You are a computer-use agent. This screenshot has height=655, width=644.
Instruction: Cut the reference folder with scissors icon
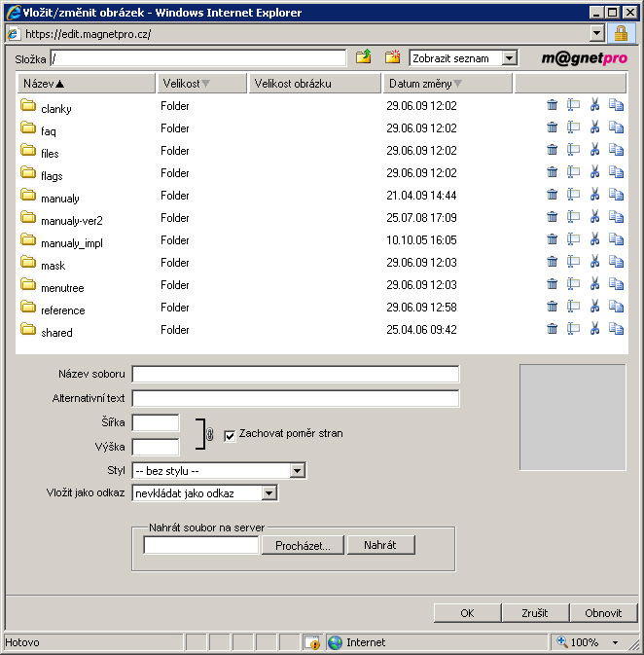click(594, 308)
